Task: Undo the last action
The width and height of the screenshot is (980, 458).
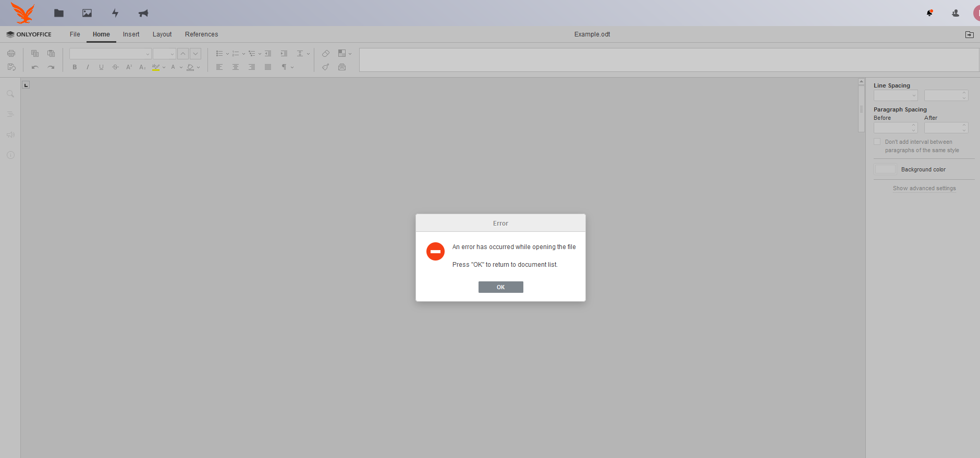Action: coord(35,67)
